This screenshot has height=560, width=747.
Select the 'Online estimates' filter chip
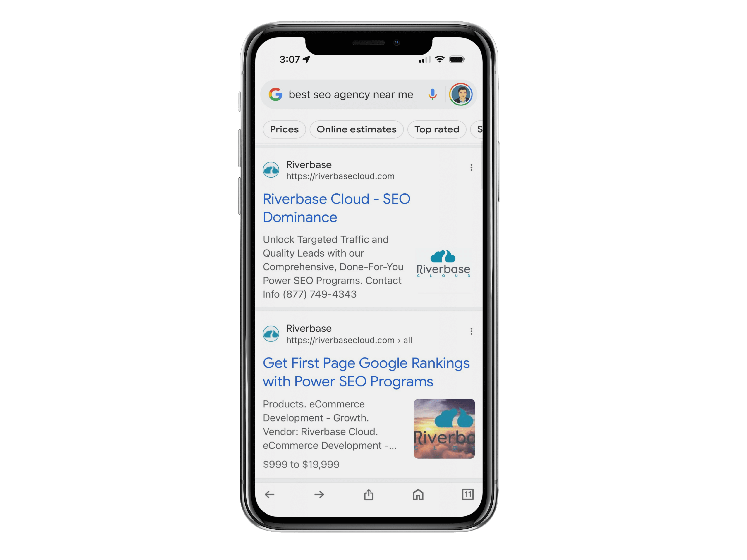(357, 129)
